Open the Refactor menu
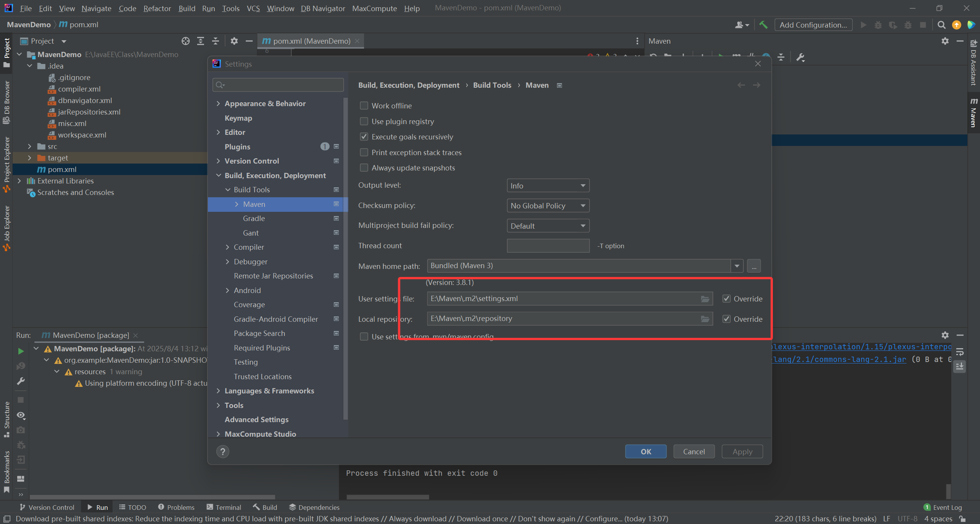980x524 pixels. pyautogui.click(x=157, y=8)
